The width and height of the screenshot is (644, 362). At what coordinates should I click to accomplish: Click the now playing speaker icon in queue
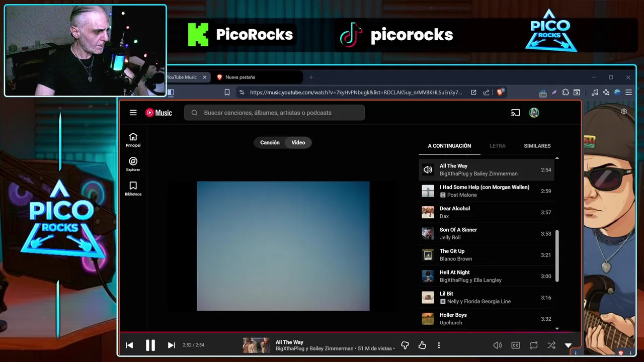(x=428, y=170)
